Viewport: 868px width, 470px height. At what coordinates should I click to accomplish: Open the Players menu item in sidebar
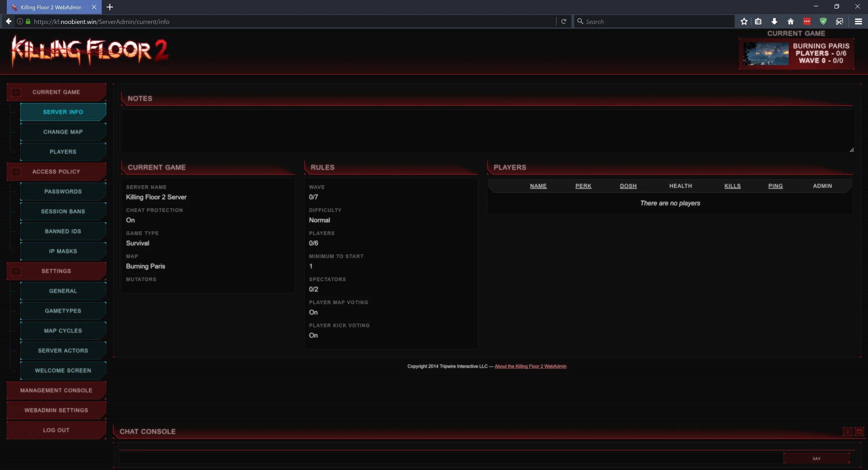click(x=63, y=152)
